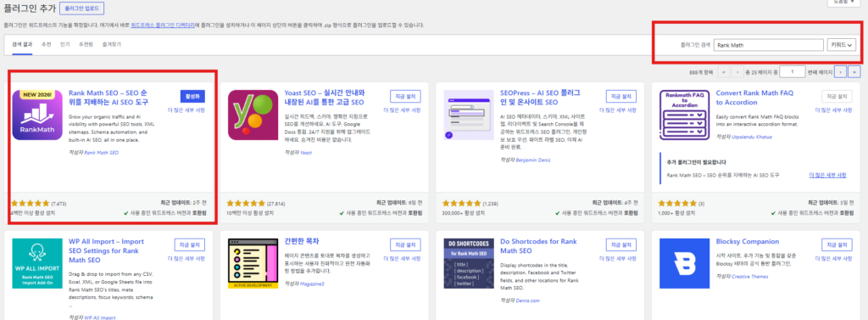This screenshot has height=320, width=868.
Task: Open the Yoast SEO plugin icon
Action: [x=253, y=115]
